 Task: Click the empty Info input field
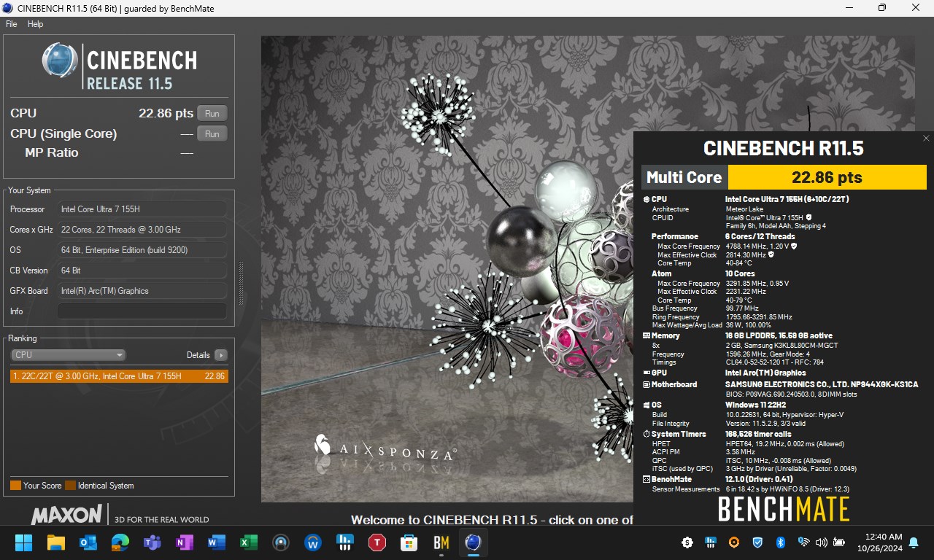coord(142,311)
